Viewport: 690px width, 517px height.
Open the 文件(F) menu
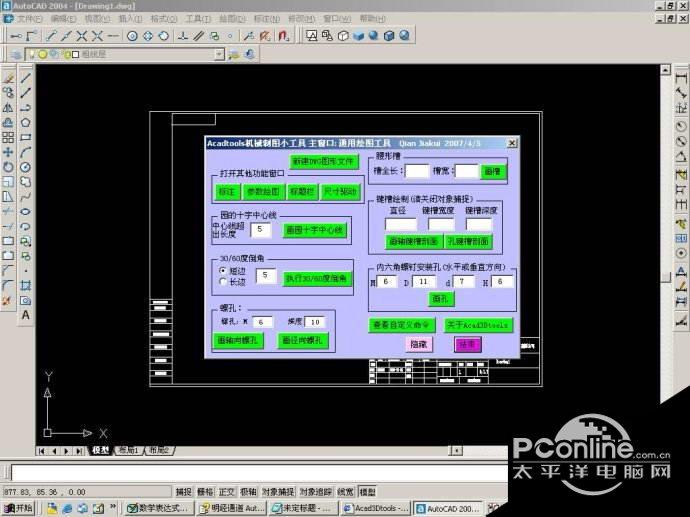pyautogui.click(x=29, y=18)
